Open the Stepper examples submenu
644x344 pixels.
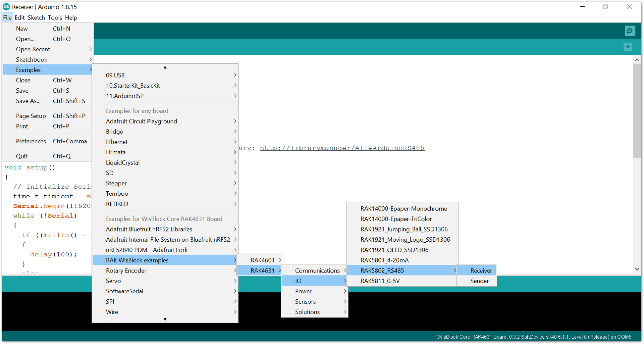(x=165, y=183)
